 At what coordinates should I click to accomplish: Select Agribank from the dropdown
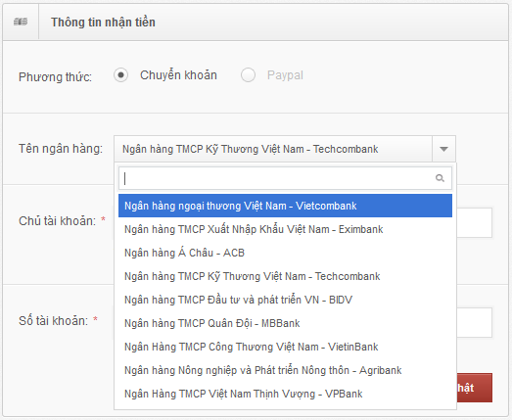(x=285, y=370)
